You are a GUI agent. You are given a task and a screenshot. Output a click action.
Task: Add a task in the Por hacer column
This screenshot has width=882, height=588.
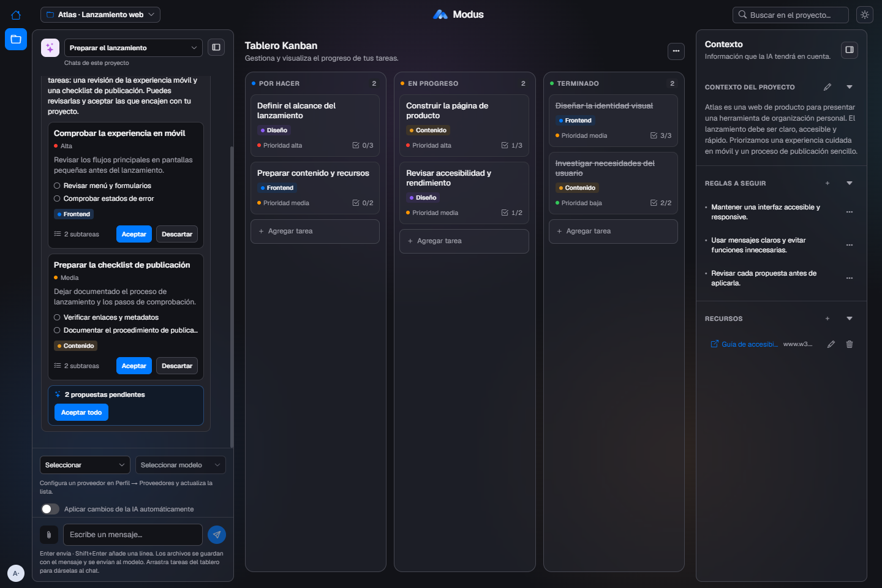pyautogui.click(x=315, y=231)
